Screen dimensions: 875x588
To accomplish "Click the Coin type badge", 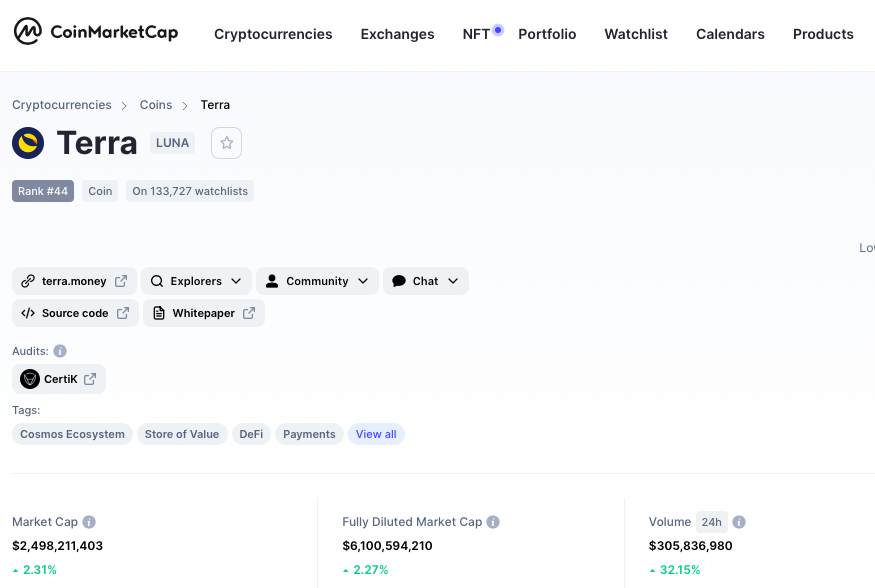I will (x=100, y=191).
